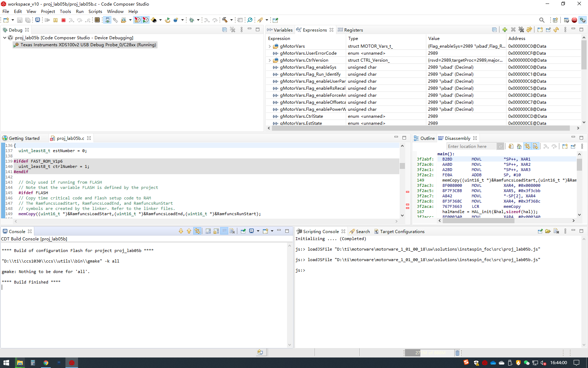Remove all expressions in Expressions view
This screenshot has width=588, height=368.
coord(521,30)
